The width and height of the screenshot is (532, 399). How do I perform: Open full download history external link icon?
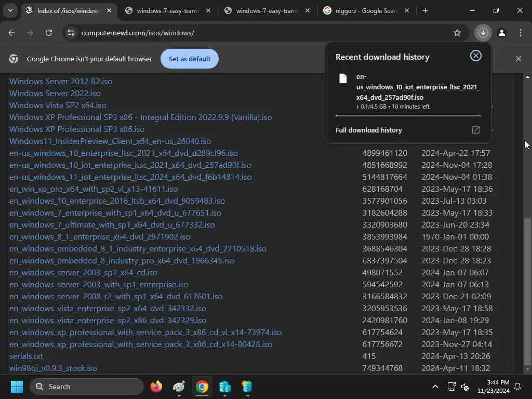tap(476, 130)
